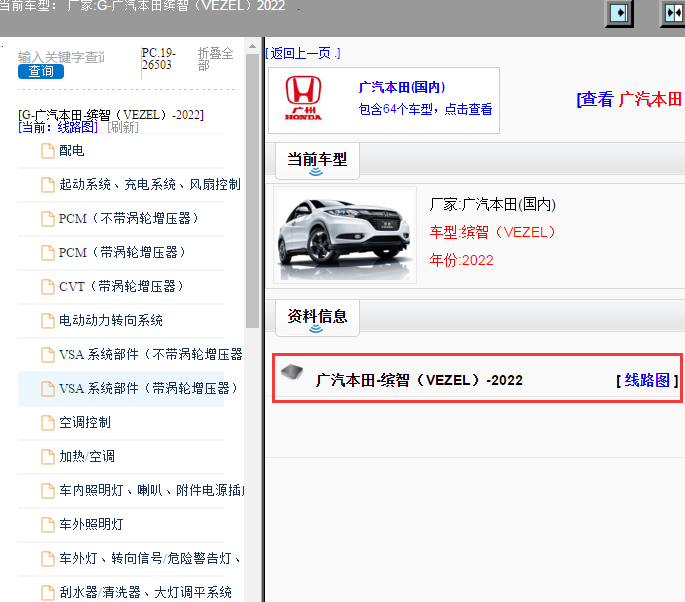Click the 车型:缤智（VEZEL）text
This screenshot has height=602, width=685.
(x=492, y=232)
